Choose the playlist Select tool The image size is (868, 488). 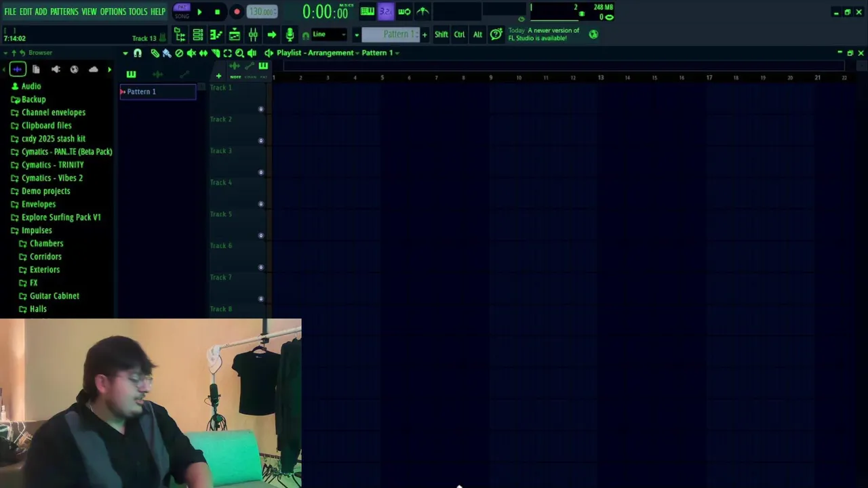pyautogui.click(x=227, y=53)
